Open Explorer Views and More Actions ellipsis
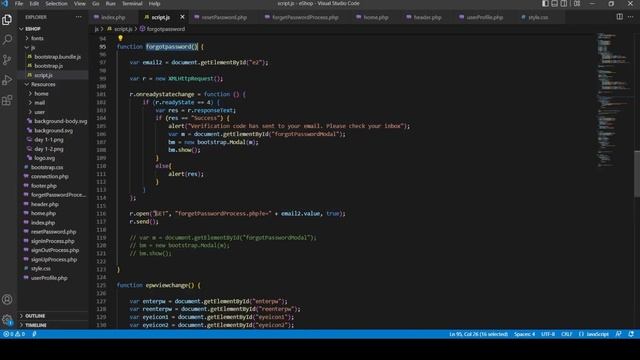This screenshot has height=360, width=640. pos(78,17)
